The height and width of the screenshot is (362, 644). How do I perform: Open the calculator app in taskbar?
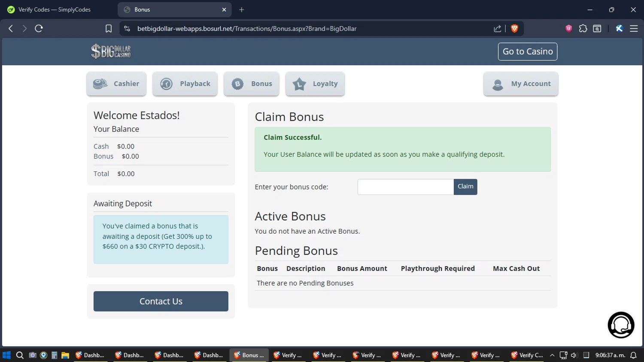pyautogui.click(x=54, y=355)
